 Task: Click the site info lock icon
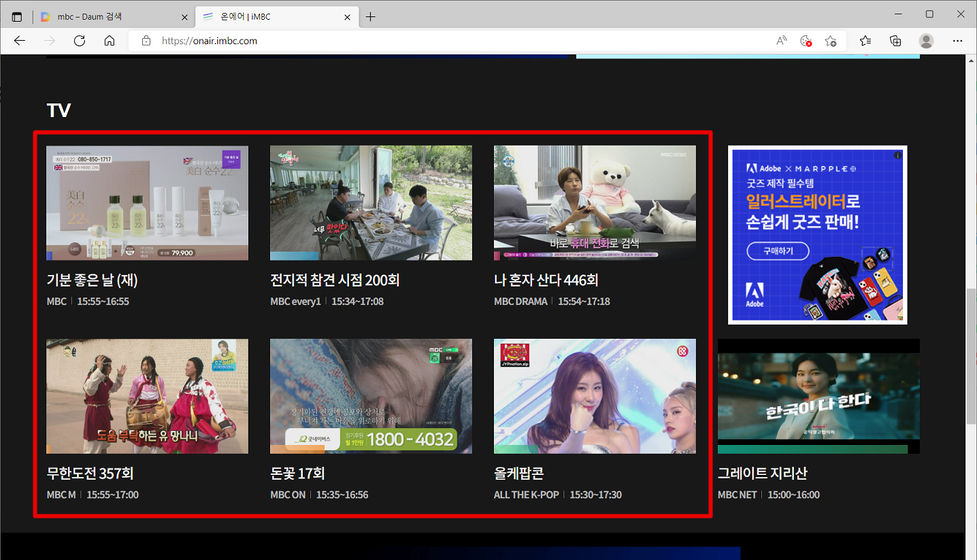point(146,41)
